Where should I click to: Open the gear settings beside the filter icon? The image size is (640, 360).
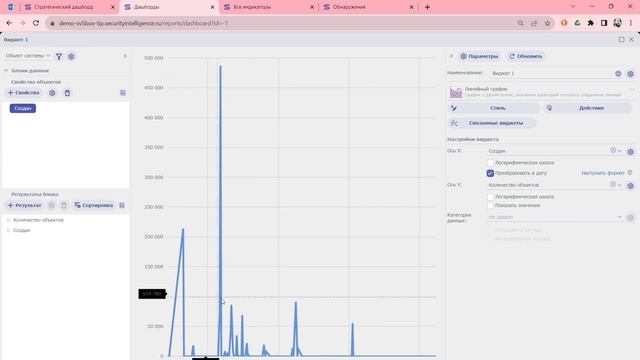(71, 56)
